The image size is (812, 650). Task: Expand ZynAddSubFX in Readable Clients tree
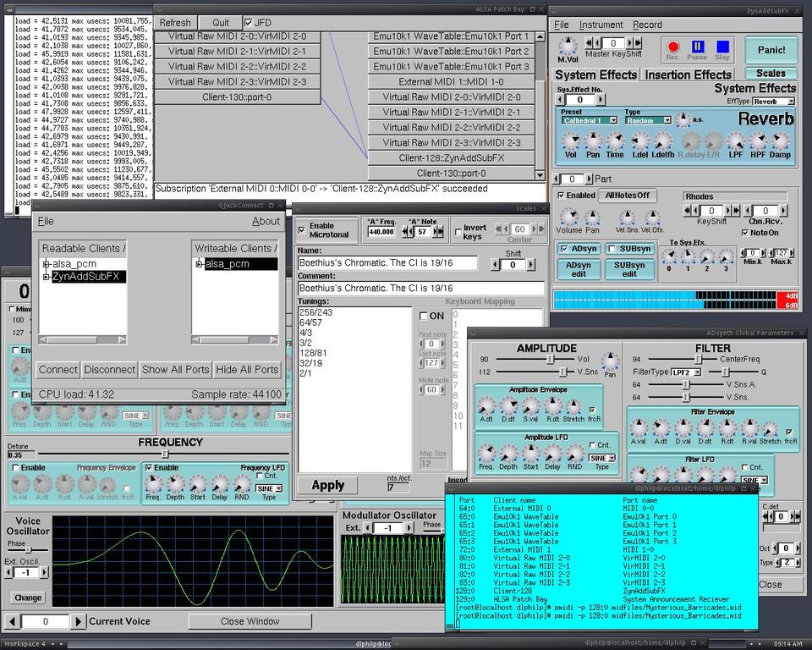[x=47, y=277]
